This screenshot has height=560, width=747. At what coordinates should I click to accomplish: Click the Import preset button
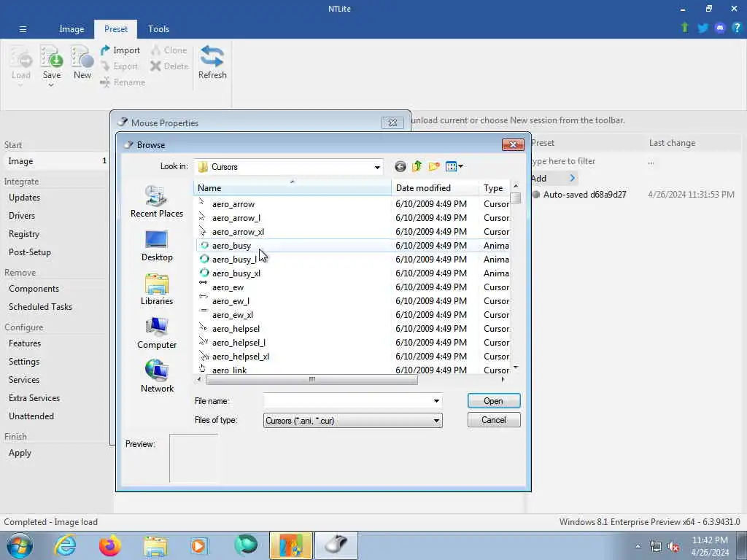coord(120,50)
